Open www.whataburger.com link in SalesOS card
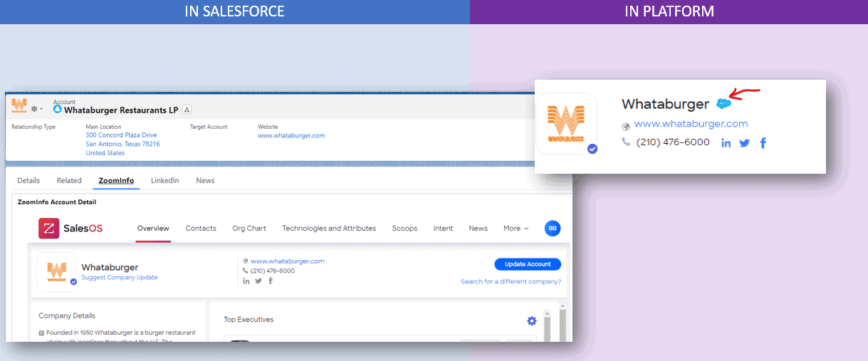This screenshot has height=361, width=868. 288,261
